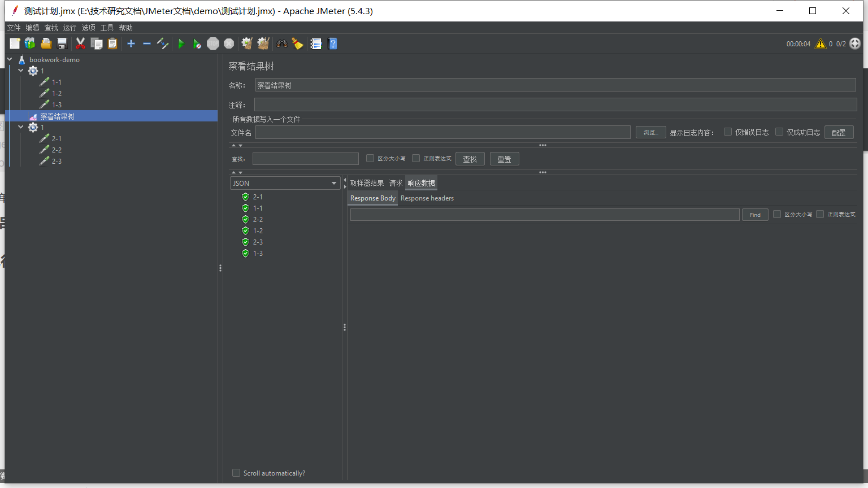Click the 查找 search button
The width and height of the screenshot is (868, 488).
point(470,159)
